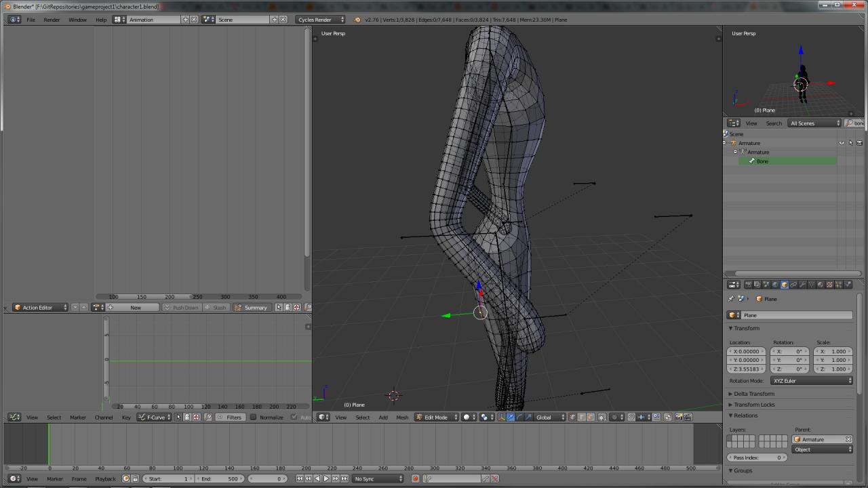This screenshot has height=488, width=868.
Task: Open the Particles properties tab
Action: [839, 285]
